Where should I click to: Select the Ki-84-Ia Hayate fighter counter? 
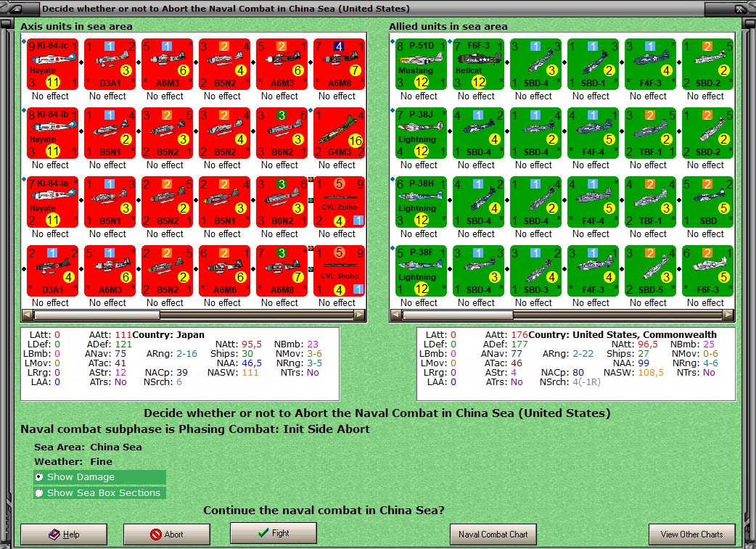pyautogui.click(x=52, y=202)
